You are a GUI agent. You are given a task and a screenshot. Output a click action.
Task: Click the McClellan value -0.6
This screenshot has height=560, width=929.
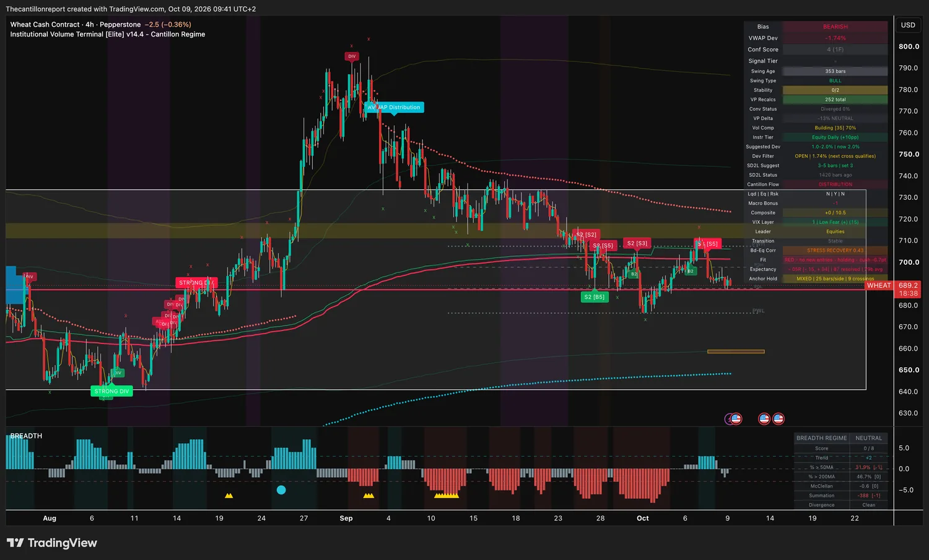[869, 486]
